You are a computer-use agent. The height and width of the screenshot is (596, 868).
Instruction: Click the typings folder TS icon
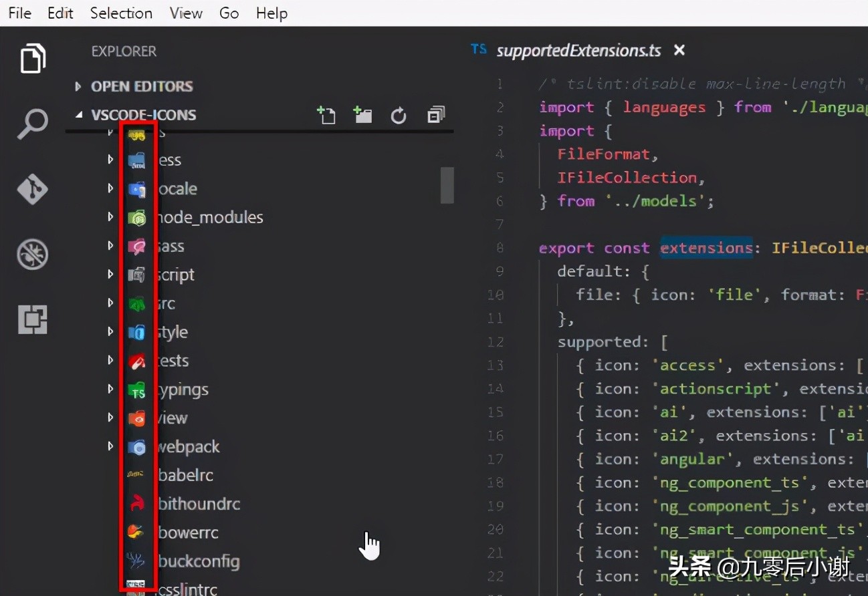click(x=137, y=390)
